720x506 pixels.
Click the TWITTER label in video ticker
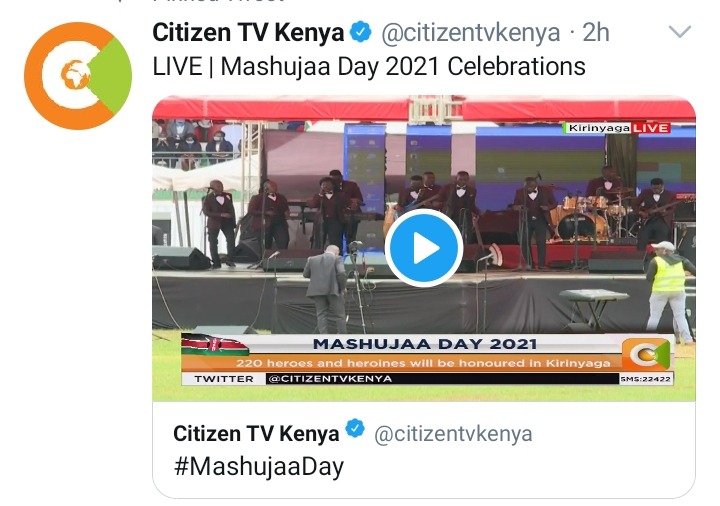pyautogui.click(x=224, y=379)
